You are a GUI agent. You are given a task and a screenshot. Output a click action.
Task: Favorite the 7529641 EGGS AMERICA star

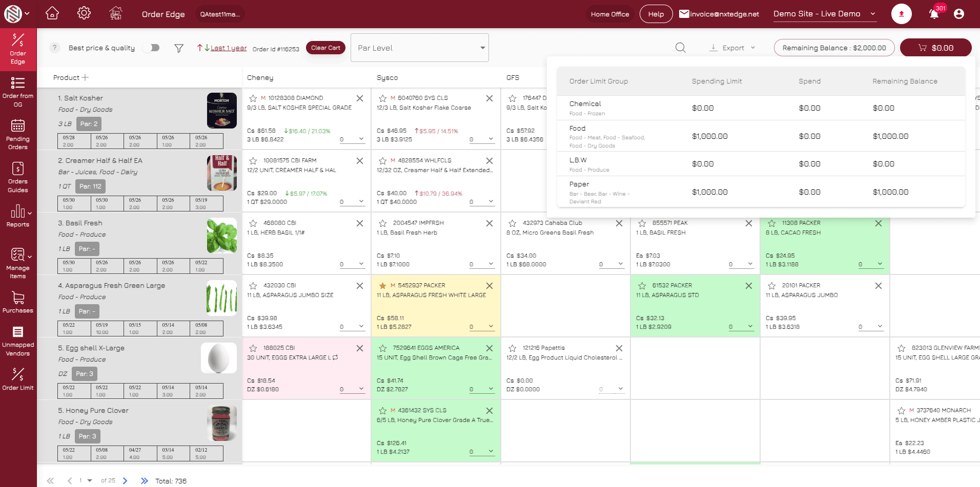coord(382,348)
